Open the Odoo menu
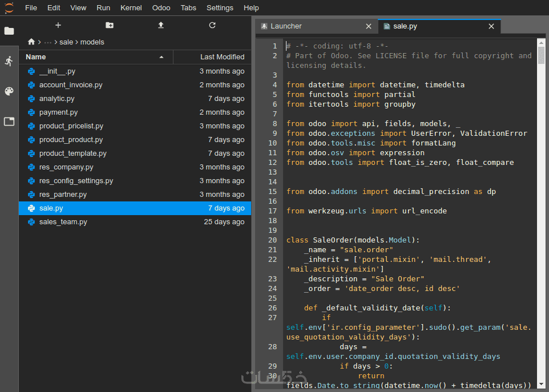The height and width of the screenshot is (392, 549). [162, 8]
